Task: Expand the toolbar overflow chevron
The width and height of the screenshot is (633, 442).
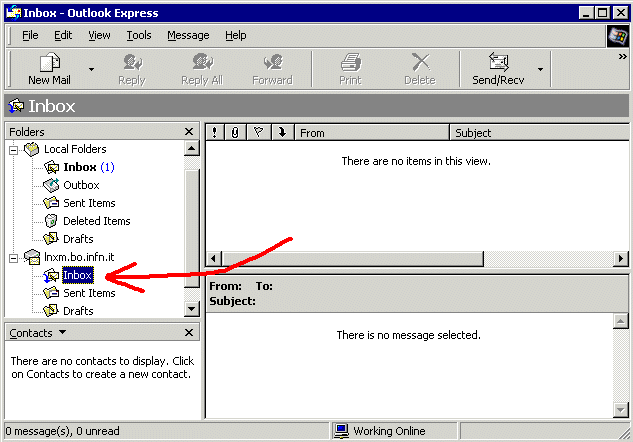Action: 622,57
